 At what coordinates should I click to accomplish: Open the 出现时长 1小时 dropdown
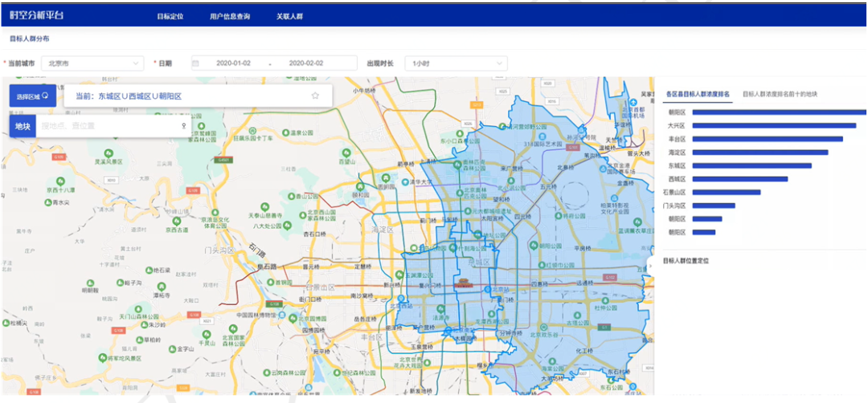click(x=457, y=63)
